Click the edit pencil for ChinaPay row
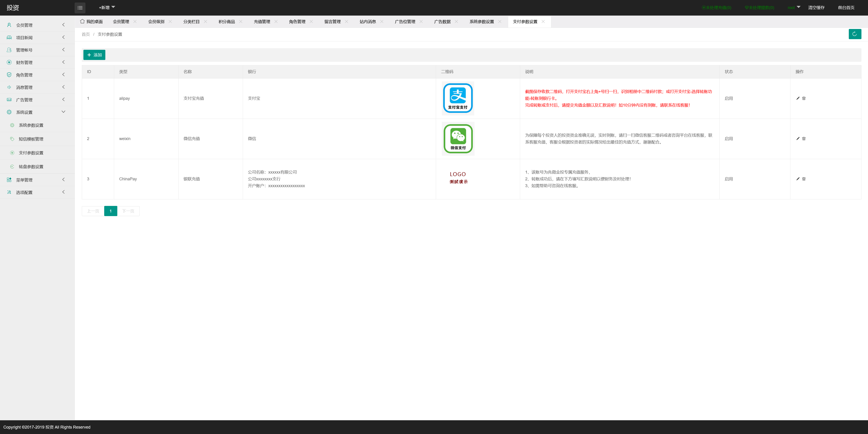 [x=797, y=179]
